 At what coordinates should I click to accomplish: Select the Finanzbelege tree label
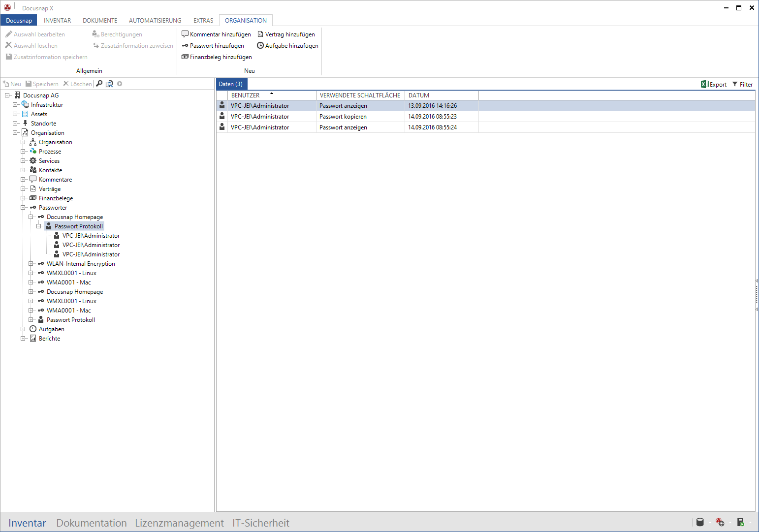(56, 198)
